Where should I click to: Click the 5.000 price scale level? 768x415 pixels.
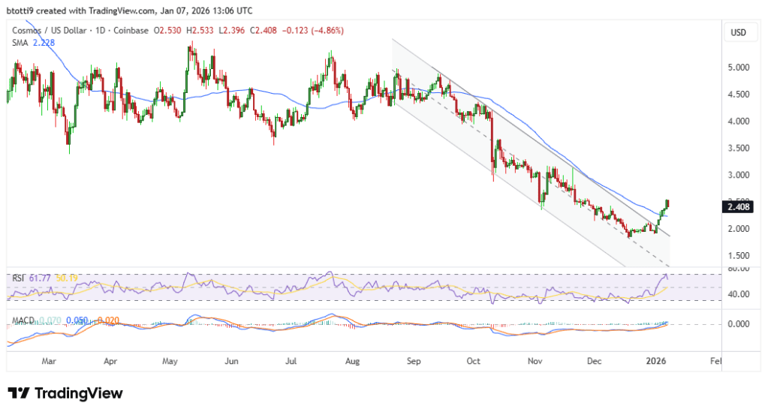738,68
